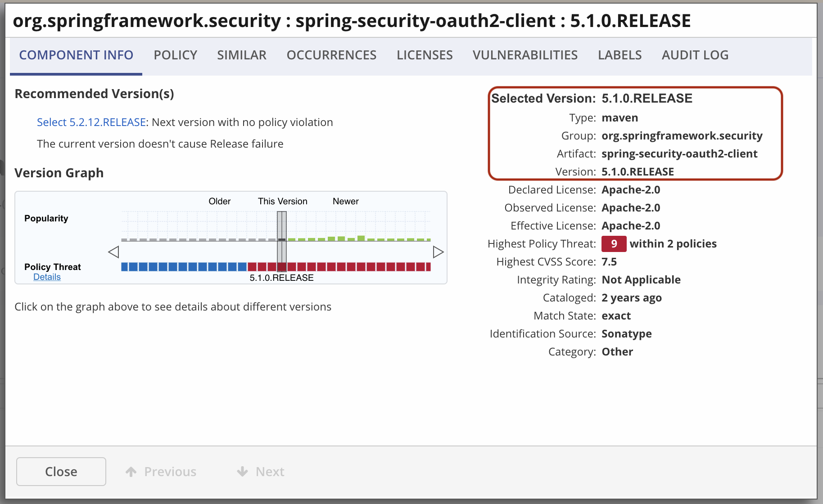The image size is (823, 504).
Task: Click the down arrow icon beside Next
Action: pyautogui.click(x=242, y=472)
